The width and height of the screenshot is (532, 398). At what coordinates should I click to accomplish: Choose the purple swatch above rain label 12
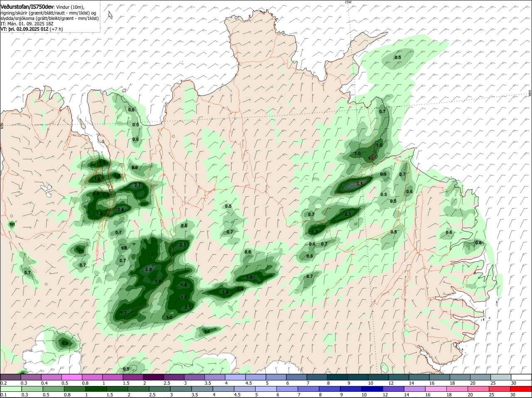click(x=393, y=389)
